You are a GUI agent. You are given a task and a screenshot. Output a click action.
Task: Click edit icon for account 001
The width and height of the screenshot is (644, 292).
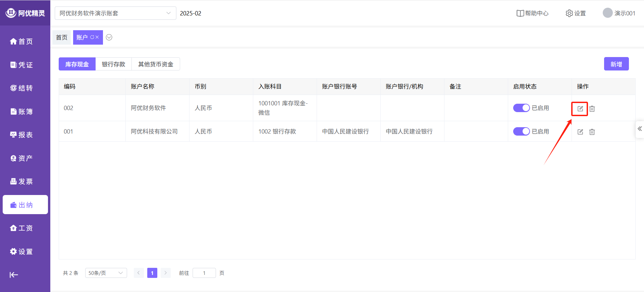(580, 132)
